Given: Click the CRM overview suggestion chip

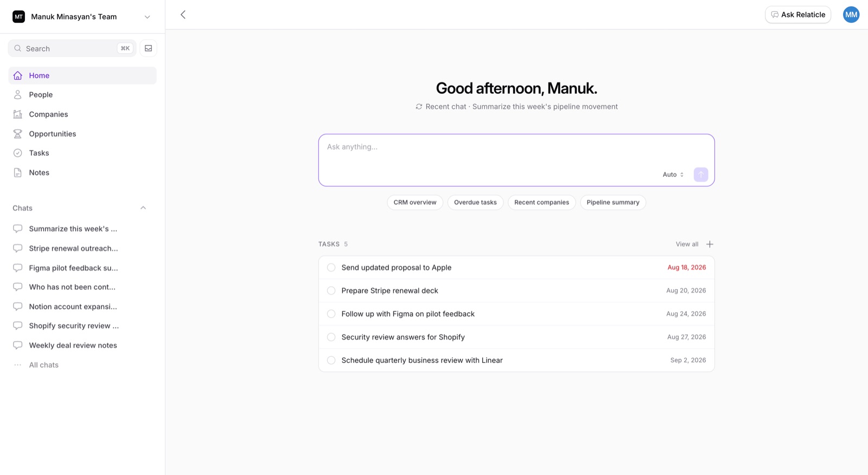Looking at the screenshot, I should 415,202.
